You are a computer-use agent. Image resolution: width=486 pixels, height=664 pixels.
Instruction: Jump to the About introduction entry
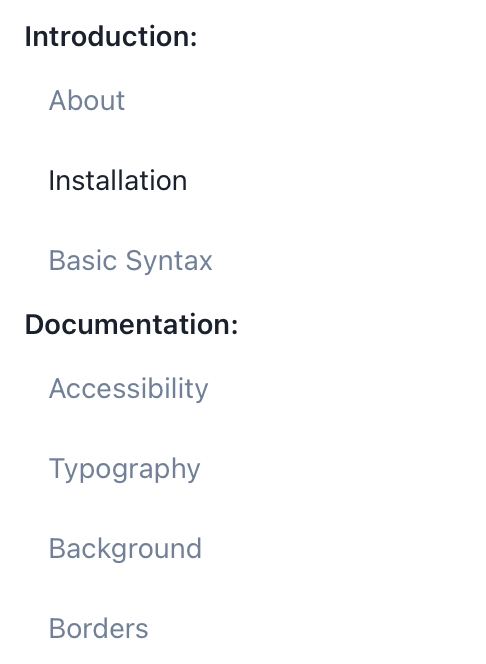pos(87,101)
